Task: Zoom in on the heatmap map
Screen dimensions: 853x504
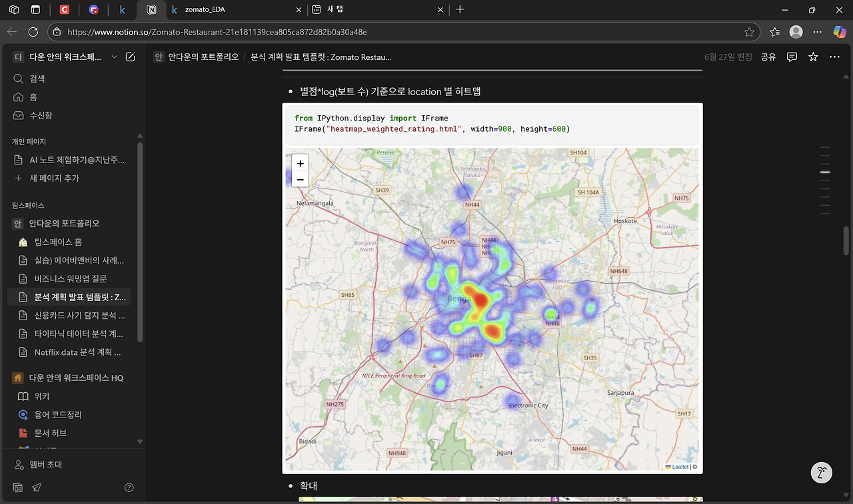Action: (x=300, y=163)
